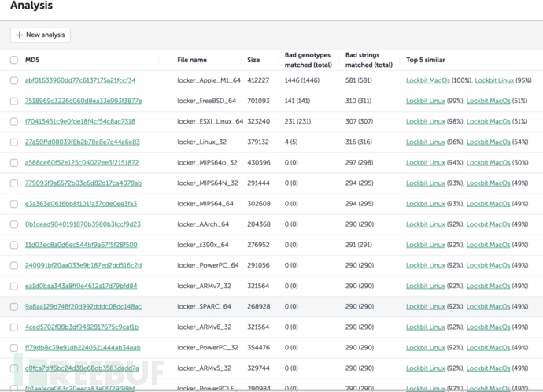Viewport: 543px width, 392px height.
Task: Check the box for locker_Apple_M1_64 row
Action: (14, 80)
